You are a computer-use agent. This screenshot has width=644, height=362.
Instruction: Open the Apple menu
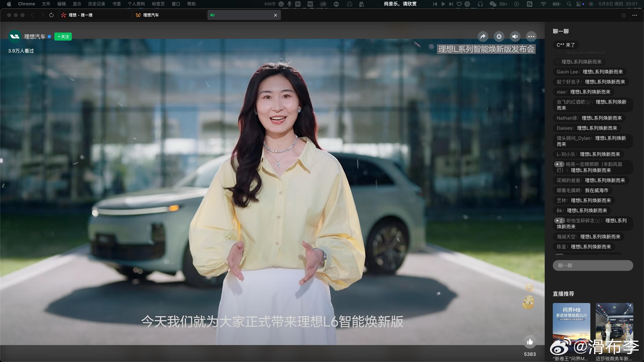tap(9, 4)
